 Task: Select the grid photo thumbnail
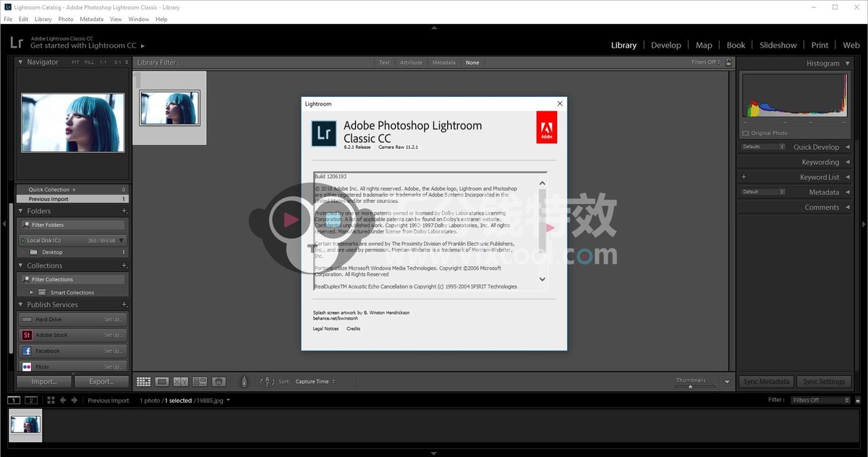(x=170, y=107)
